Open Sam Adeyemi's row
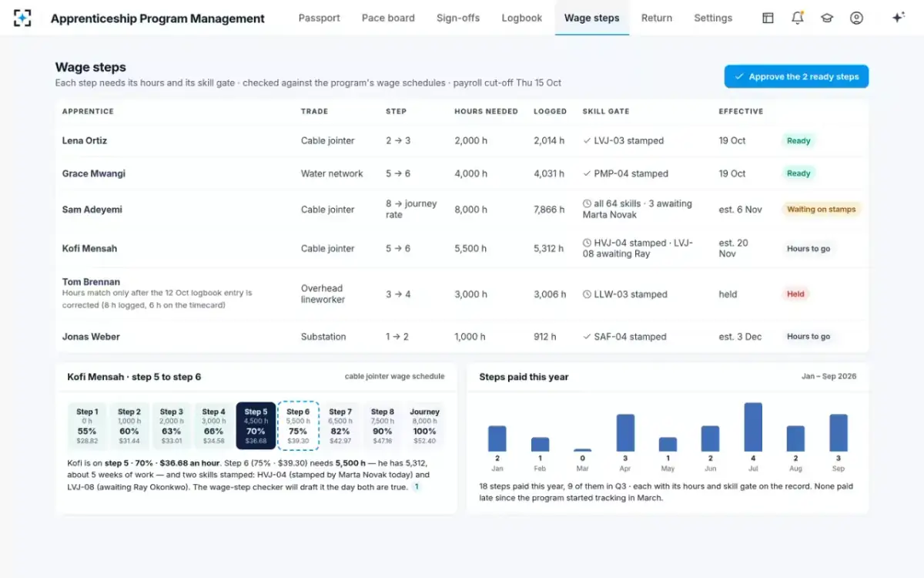The image size is (924, 578). 462,209
